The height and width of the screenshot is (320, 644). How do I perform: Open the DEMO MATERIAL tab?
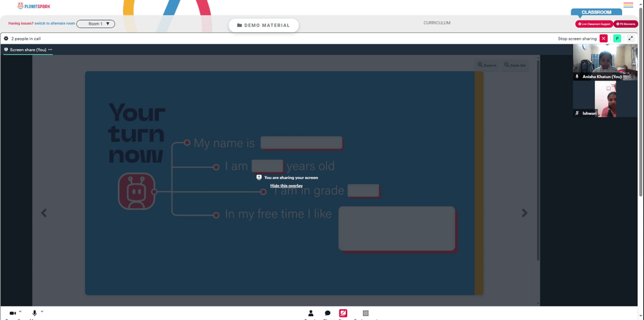click(263, 25)
